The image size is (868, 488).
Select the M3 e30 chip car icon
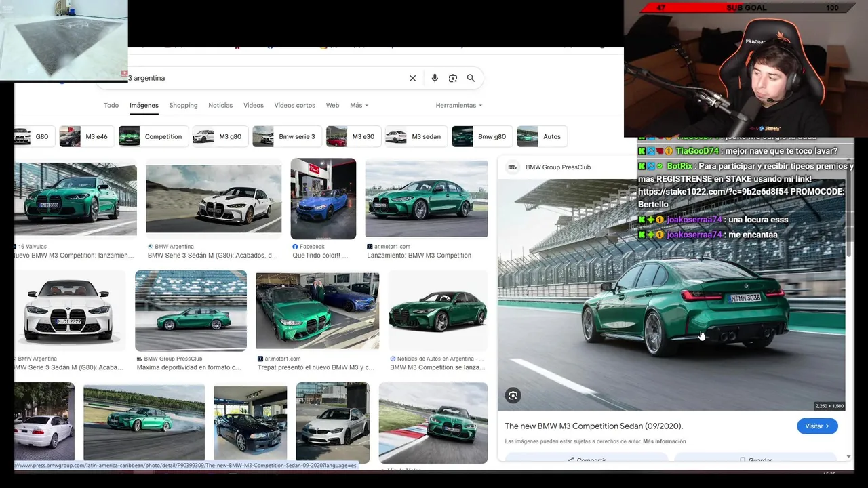(336, 136)
